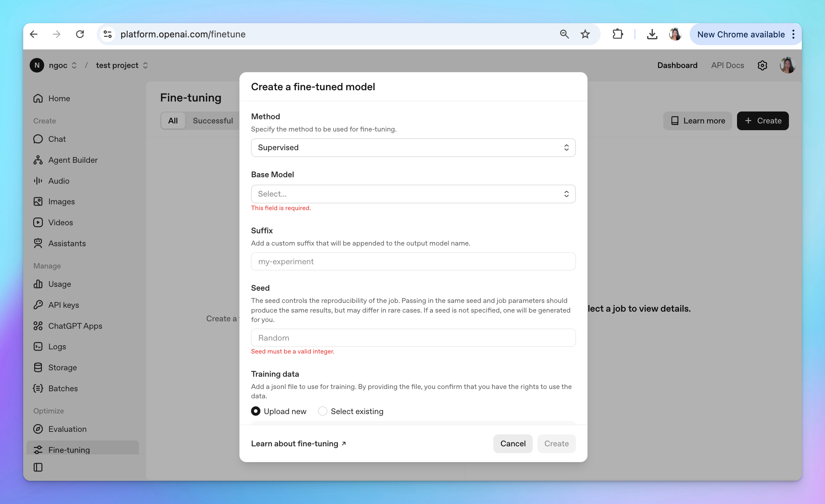
Task: Open the Method dropdown showing Supervised
Action: (413, 148)
